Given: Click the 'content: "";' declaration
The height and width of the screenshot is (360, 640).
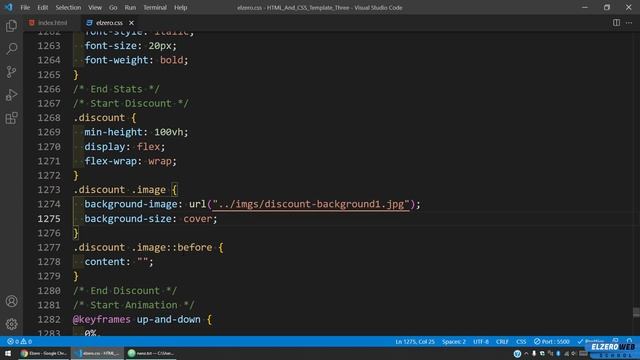Looking at the screenshot, I should pos(119,262).
